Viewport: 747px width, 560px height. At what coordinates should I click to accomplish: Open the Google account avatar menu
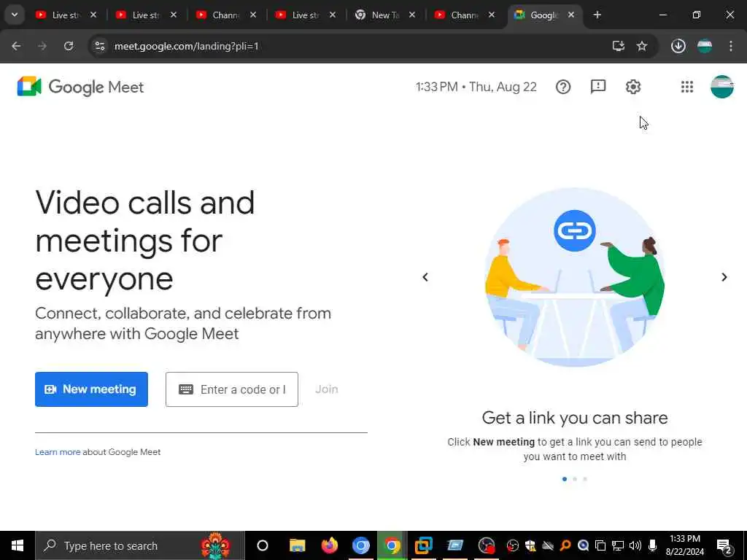[x=721, y=87]
